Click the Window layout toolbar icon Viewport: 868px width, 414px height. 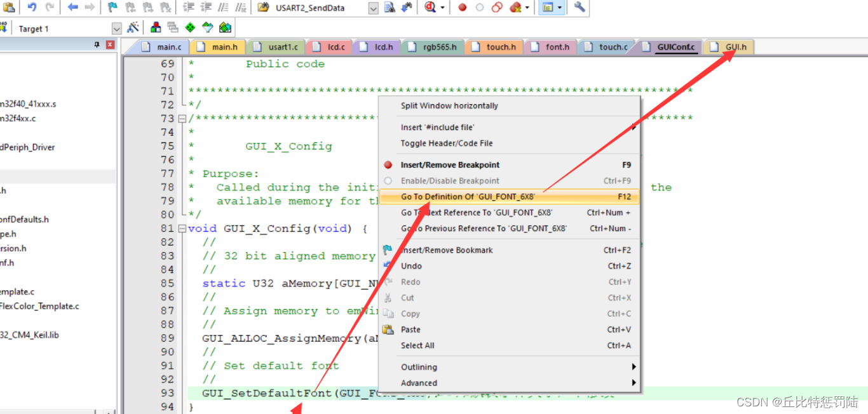(x=546, y=7)
